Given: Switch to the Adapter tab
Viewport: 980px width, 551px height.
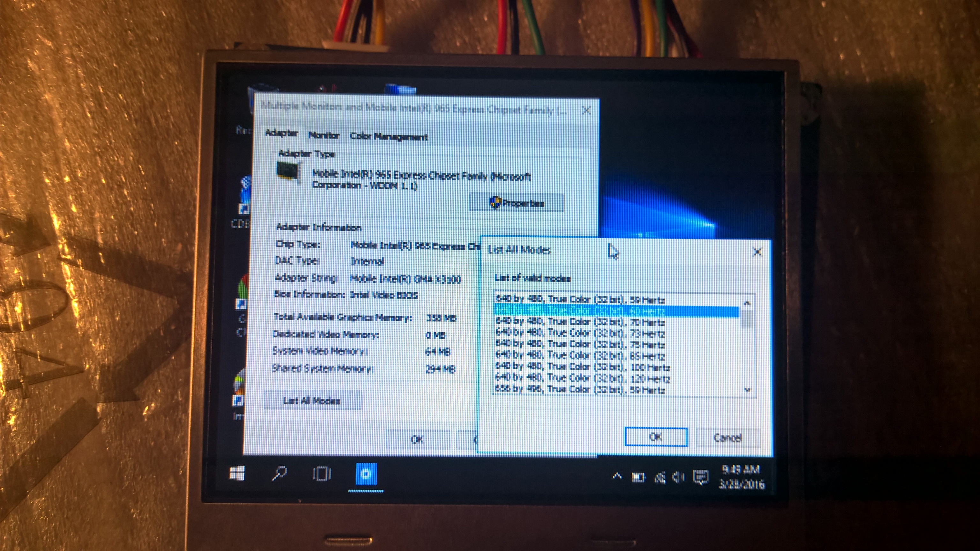Looking at the screenshot, I should (281, 133).
